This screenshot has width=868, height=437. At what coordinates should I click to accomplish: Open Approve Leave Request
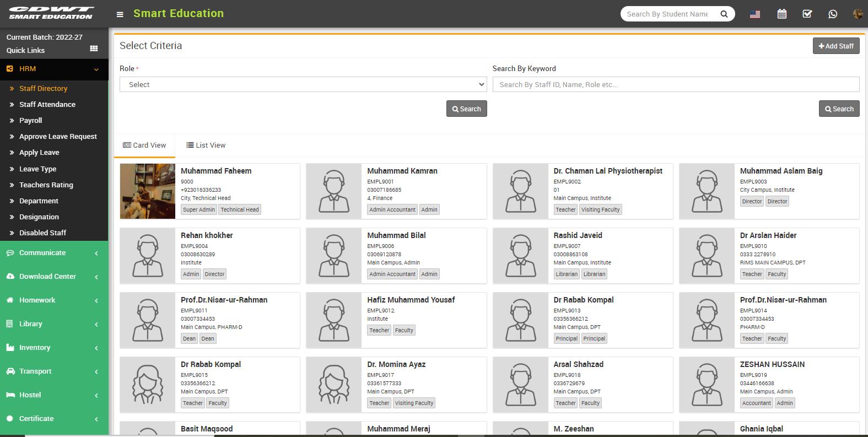[58, 137]
